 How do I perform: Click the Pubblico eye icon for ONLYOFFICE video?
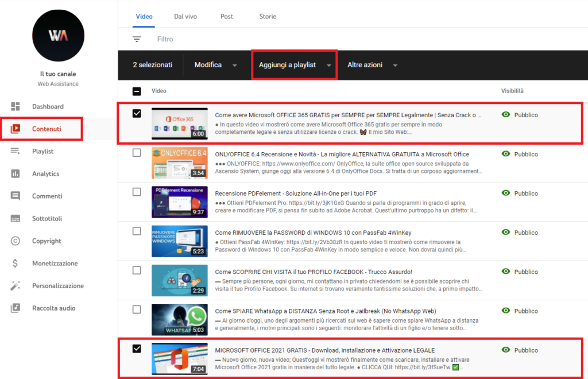click(506, 154)
